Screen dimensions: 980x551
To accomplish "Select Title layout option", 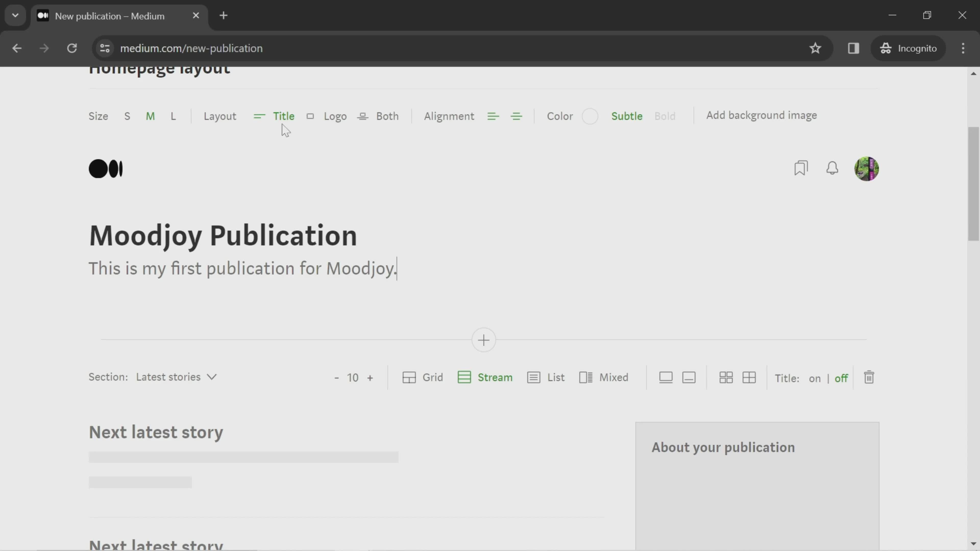I will click(283, 116).
